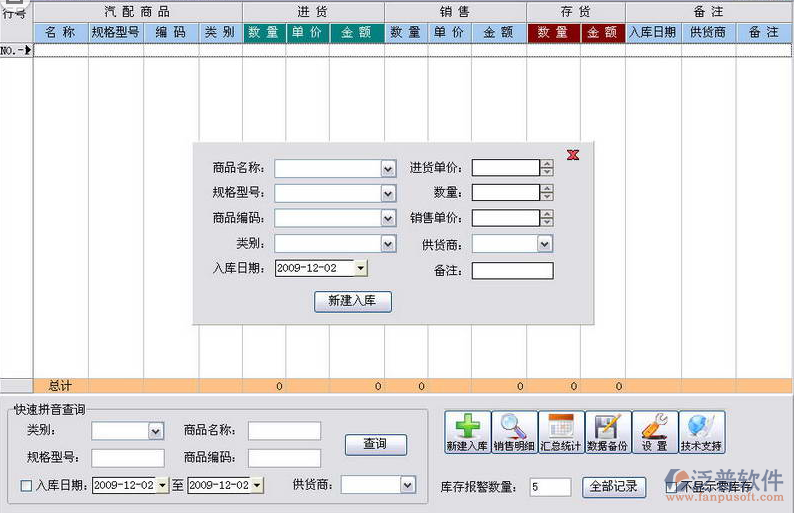794x513 pixels.
Task: Click the 备注 column header under 备注 group
Action: pos(764,32)
